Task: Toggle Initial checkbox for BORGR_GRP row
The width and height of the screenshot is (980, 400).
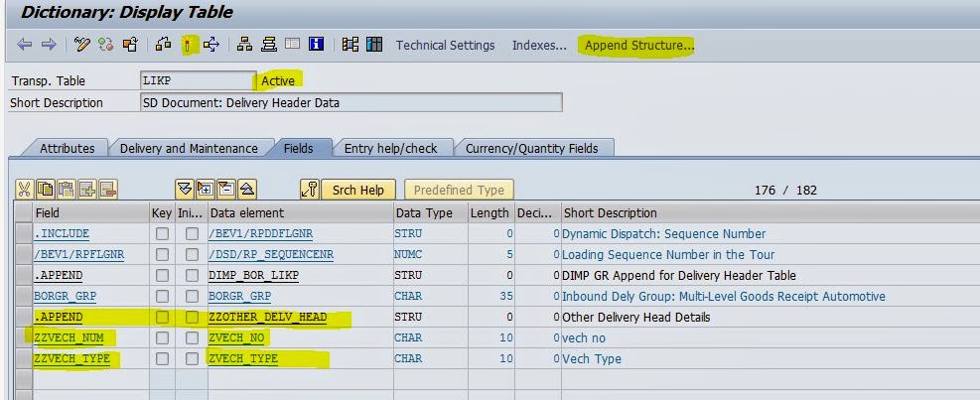Action: 191,297
